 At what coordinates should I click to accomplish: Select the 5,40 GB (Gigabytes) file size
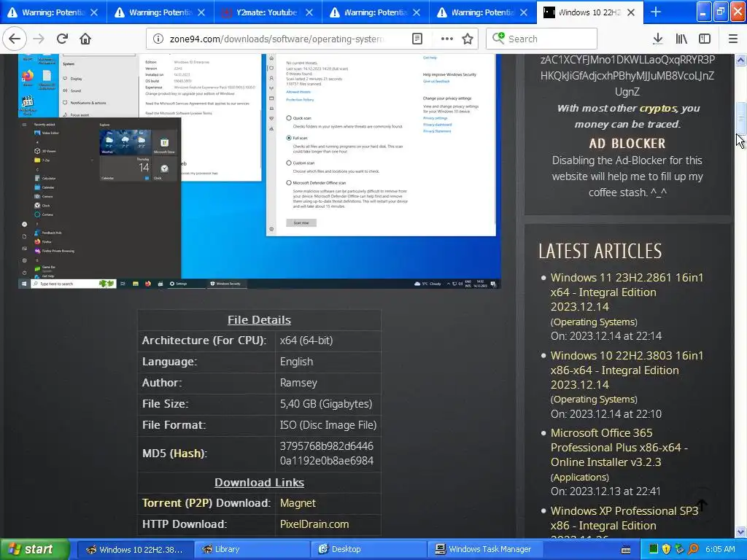326,404
